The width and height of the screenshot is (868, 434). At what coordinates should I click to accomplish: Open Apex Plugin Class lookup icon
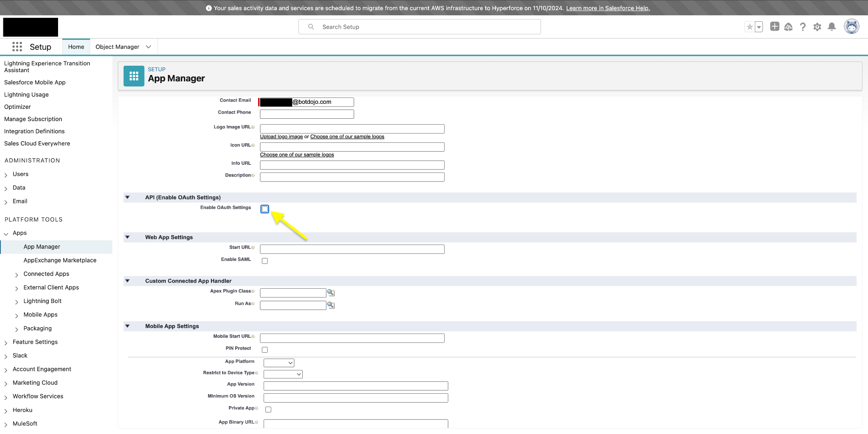point(331,293)
